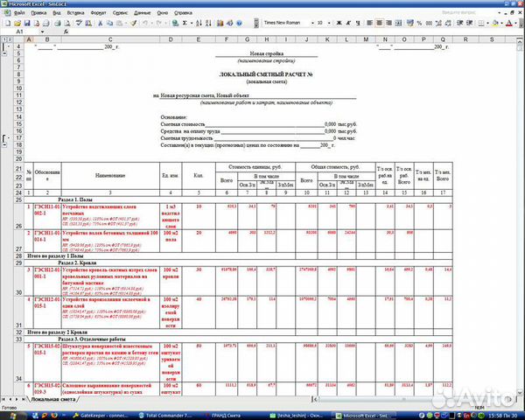The height and width of the screenshot is (420, 525).
Task: Toggle italic formatting (К)
Action: coord(348,23)
